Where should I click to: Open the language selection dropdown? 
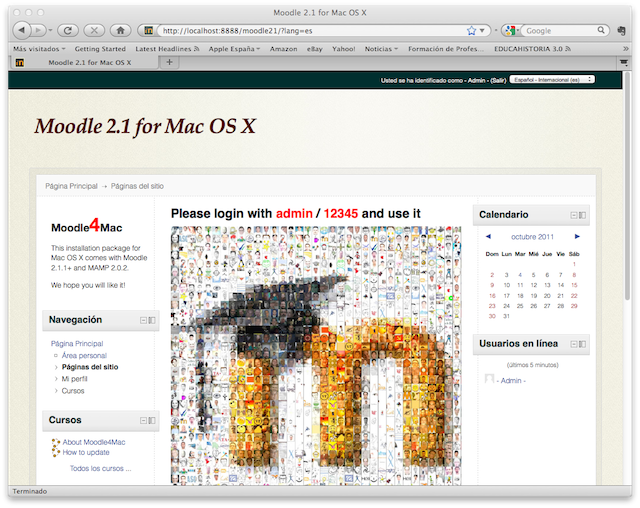click(552, 79)
